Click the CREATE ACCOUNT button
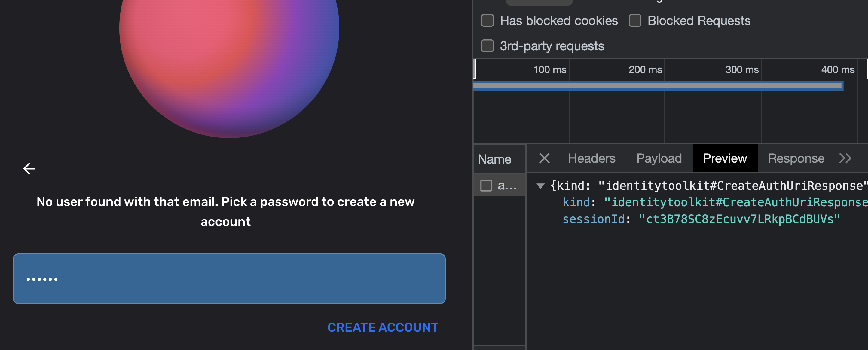The width and height of the screenshot is (868, 350). coord(383,327)
